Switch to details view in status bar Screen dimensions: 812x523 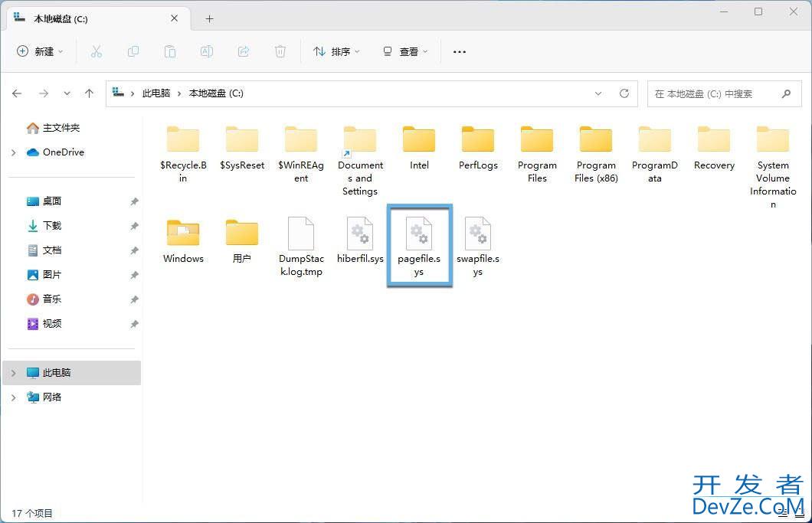782,512
